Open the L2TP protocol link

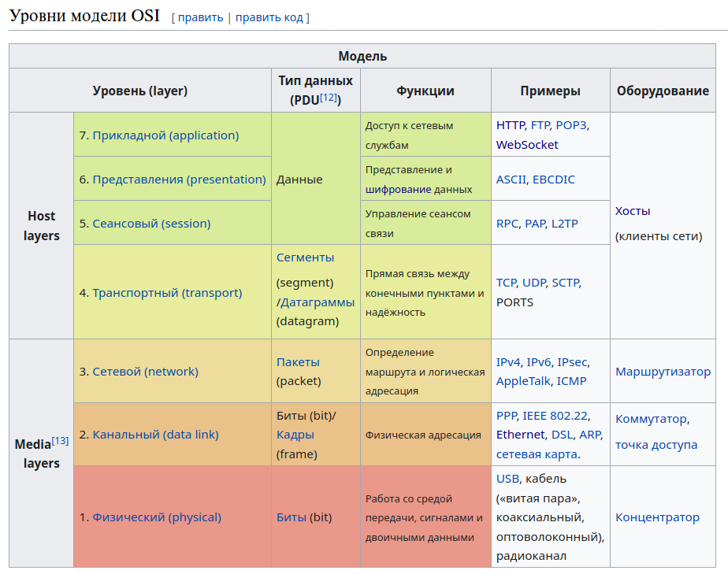pos(564,224)
